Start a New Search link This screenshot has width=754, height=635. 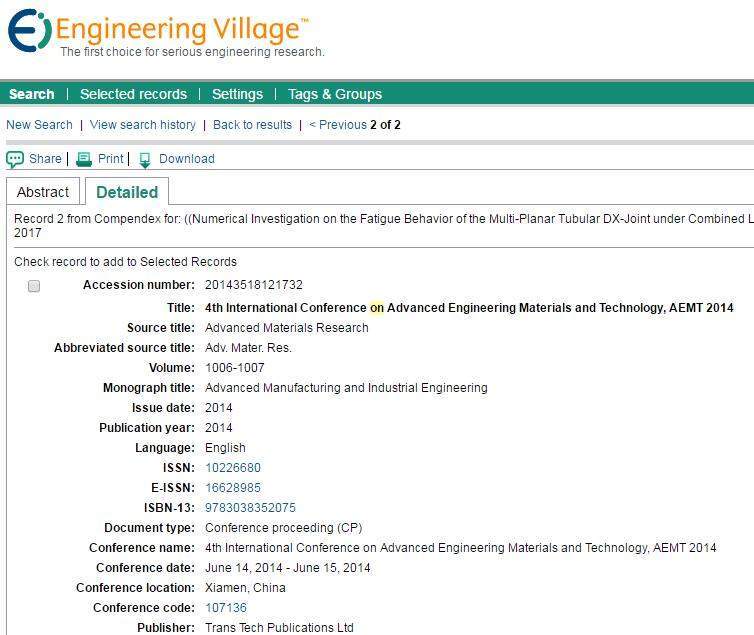39,125
